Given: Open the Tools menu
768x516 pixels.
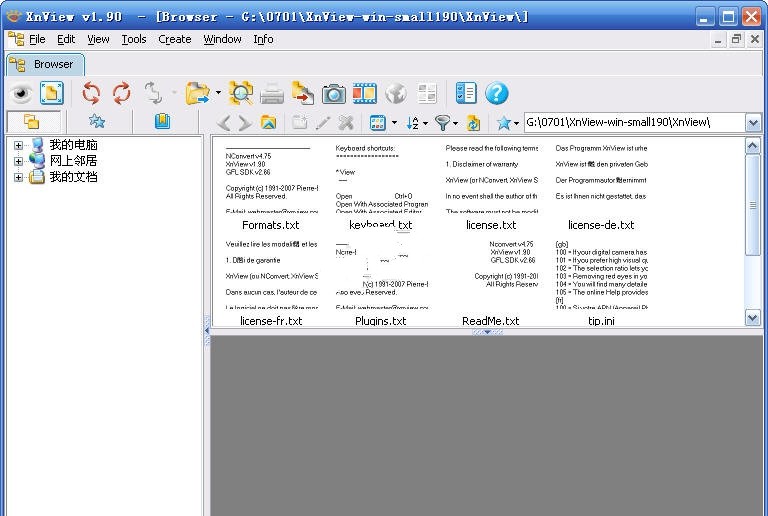Looking at the screenshot, I should click(x=134, y=39).
